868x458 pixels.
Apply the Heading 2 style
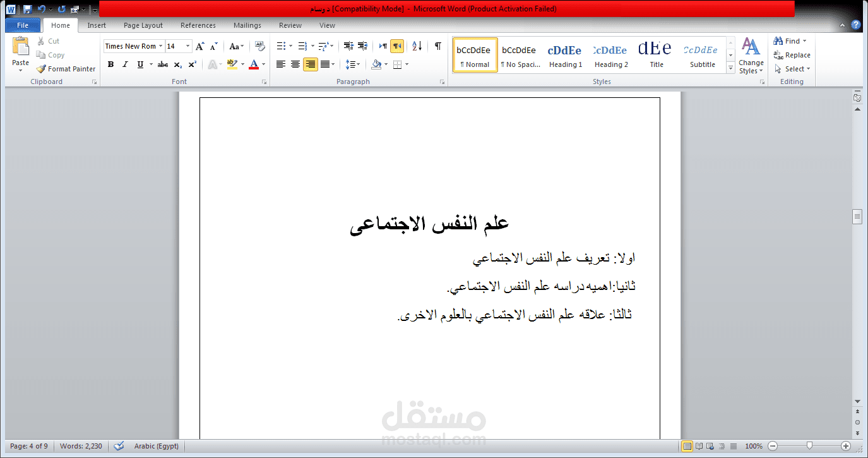click(x=611, y=55)
